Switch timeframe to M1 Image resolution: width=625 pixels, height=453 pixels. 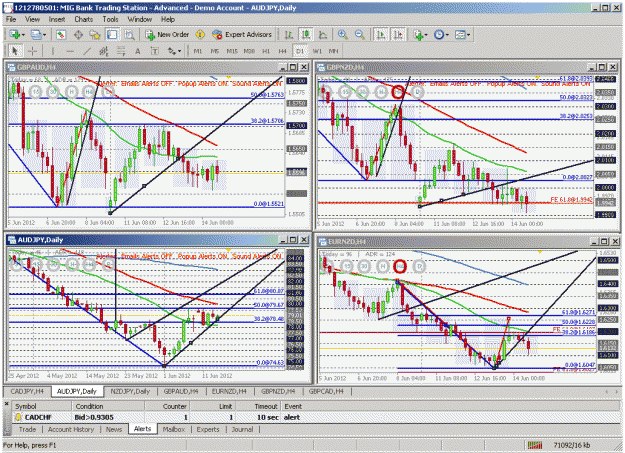coord(197,51)
